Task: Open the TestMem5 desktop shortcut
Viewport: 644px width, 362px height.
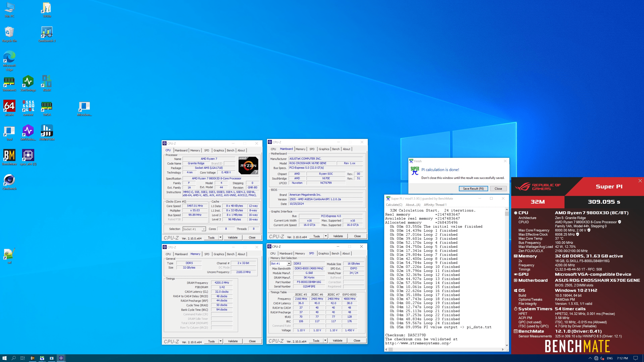Action: 9,82
